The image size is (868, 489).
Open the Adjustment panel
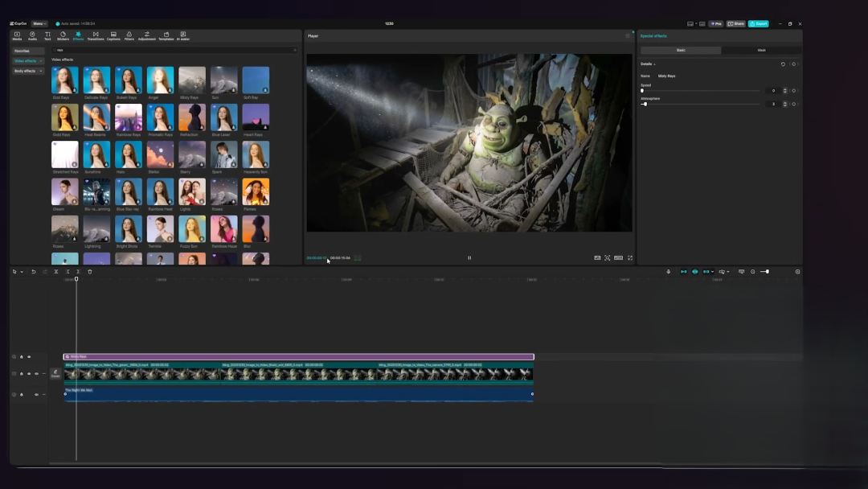click(147, 35)
